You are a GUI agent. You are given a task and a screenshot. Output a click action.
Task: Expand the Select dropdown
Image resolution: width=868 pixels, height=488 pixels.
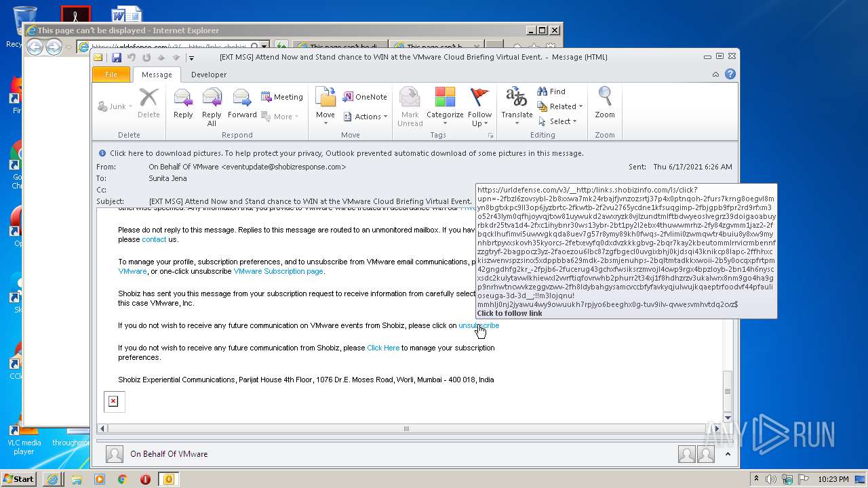557,121
